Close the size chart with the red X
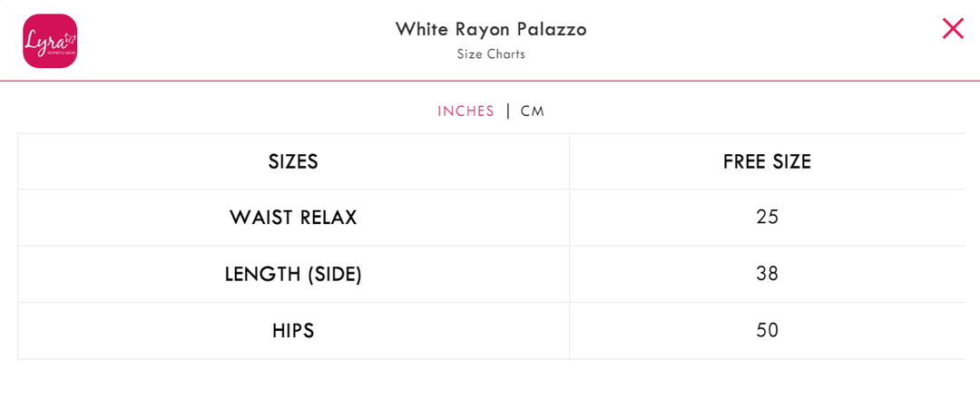The width and height of the screenshot is (980, 408). pos(953,28)
